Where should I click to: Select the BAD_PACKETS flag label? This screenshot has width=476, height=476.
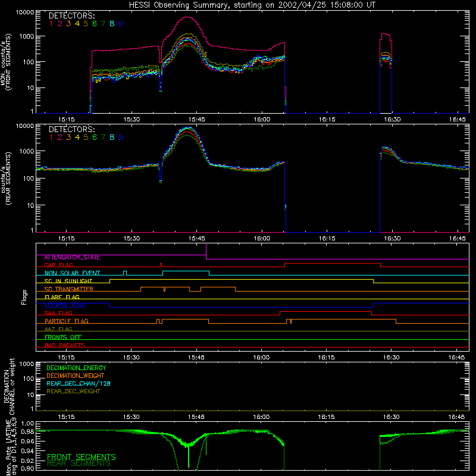point(65,345)
